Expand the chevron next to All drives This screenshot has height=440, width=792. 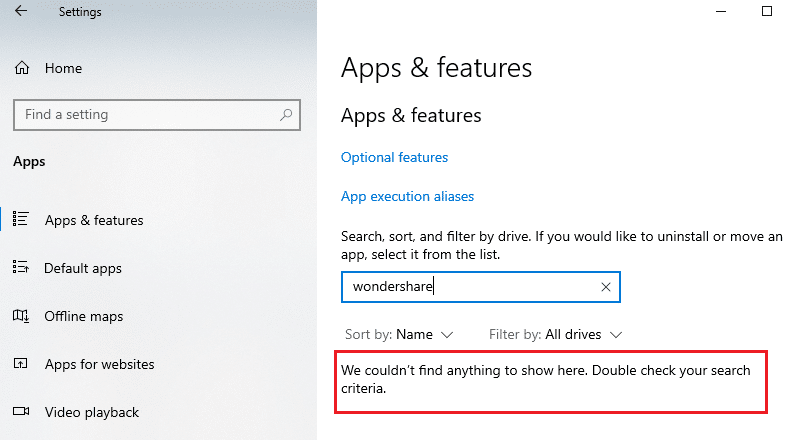tap(616, 335)
